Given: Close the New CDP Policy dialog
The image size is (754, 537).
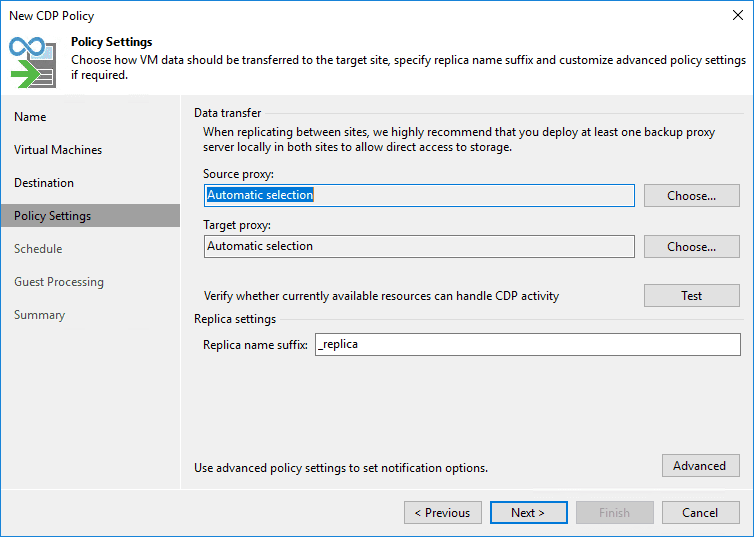Looking at the screenshot, I should pos(738,16).
